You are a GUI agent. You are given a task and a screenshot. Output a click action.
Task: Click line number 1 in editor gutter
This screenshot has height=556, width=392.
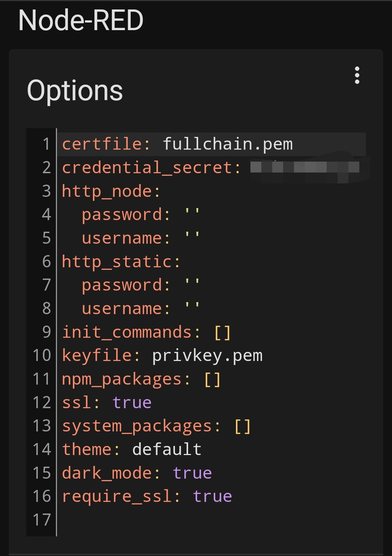(x=46, y=144)
